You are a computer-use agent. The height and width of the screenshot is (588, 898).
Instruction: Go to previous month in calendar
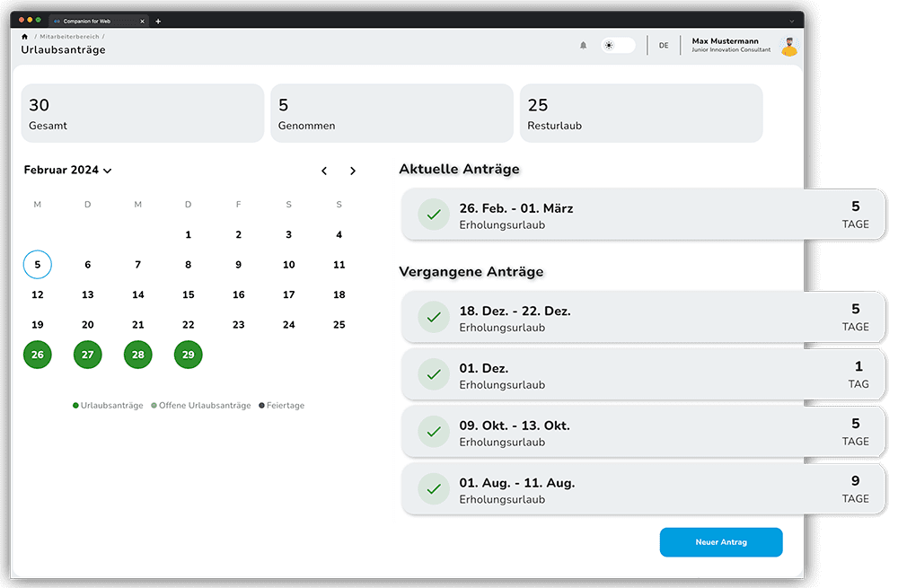tap(324, 171)
